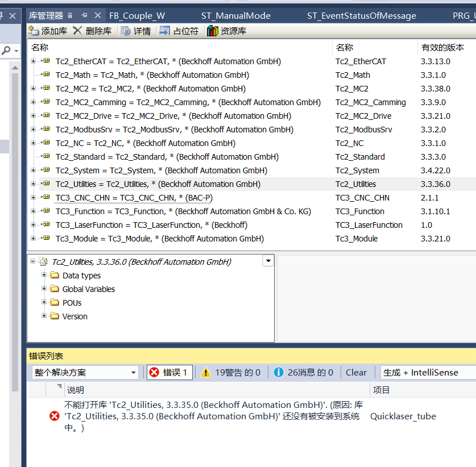Toggle the 19警告 warnings filter
The height and width of the screenshot is (467, 476).
coord(231,372)
